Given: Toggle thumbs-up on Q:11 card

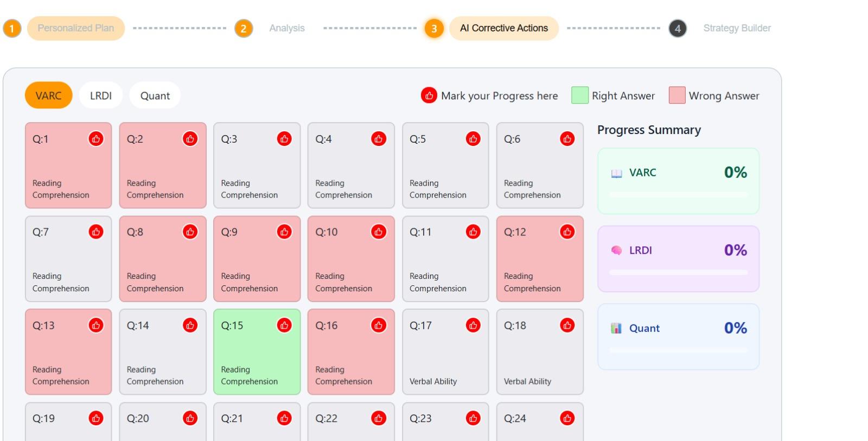Looking at the screenshot, I should click(473, 232).
